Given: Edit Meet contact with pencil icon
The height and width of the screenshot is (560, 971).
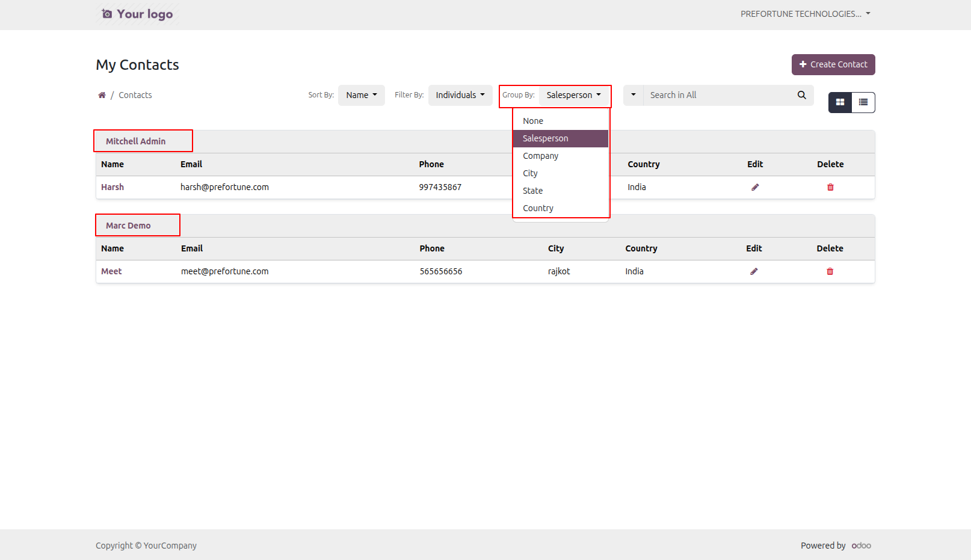Looking at the screenshot, I should pos(754,271).
